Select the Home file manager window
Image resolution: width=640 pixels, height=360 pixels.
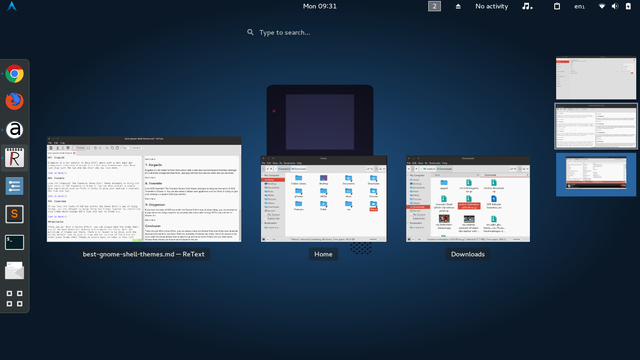324,199
